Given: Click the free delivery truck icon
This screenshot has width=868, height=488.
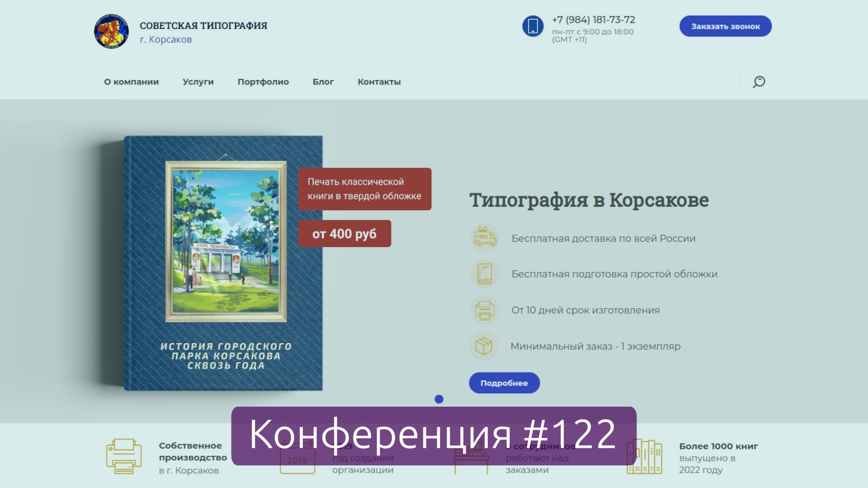Looking at the screenshot, I should click(485, 238).
